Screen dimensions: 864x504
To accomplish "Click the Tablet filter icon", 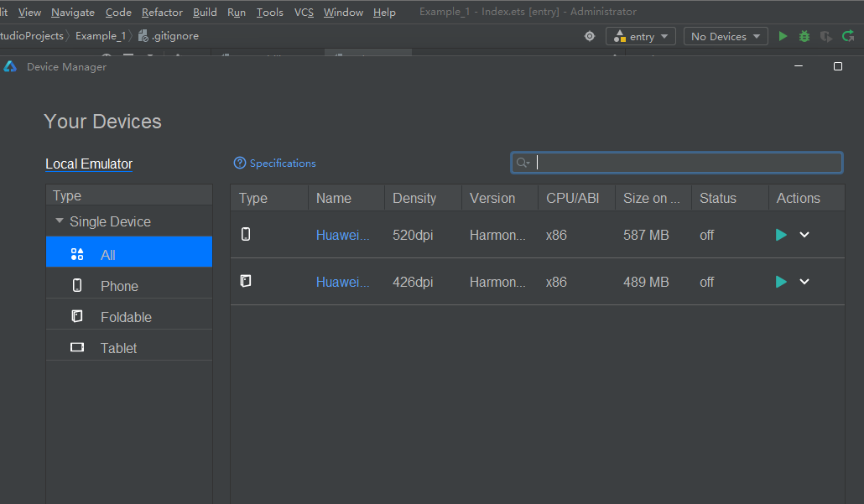I will pos(77,347).
